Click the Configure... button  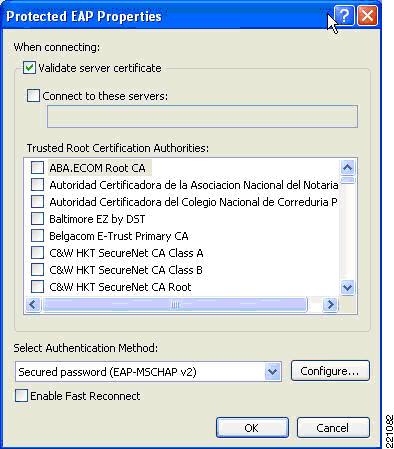tap(330, 371)
